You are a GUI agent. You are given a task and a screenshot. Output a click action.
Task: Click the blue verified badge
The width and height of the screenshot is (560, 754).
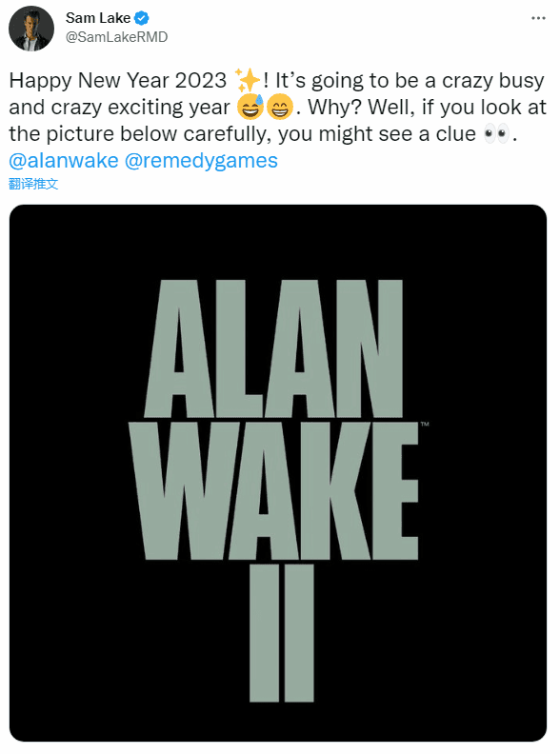point(142,18)
